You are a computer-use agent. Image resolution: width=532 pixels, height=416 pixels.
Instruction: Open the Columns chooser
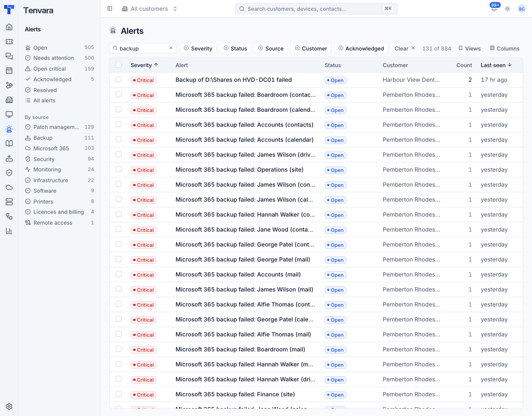pos(505,48)
